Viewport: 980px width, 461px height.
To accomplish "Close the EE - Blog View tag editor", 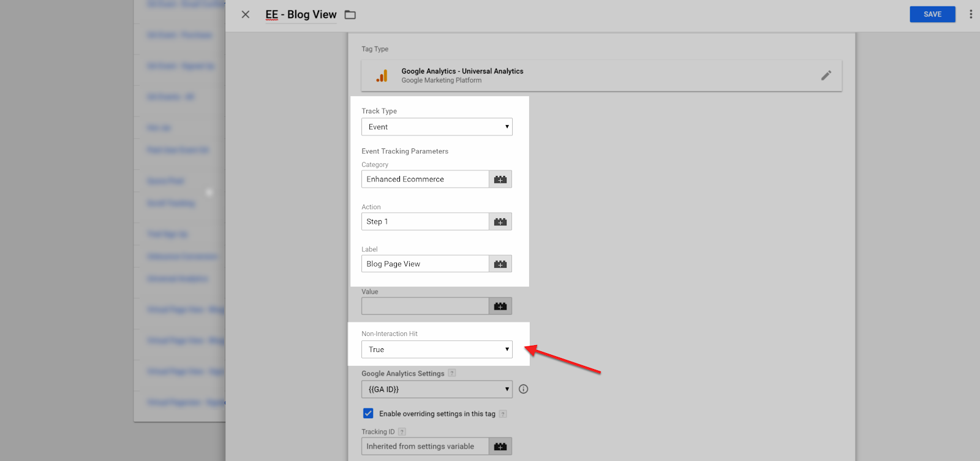I will click(246, 14).
